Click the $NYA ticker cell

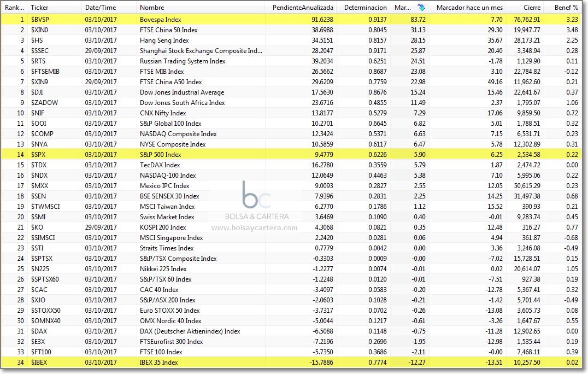pos(39,144)
